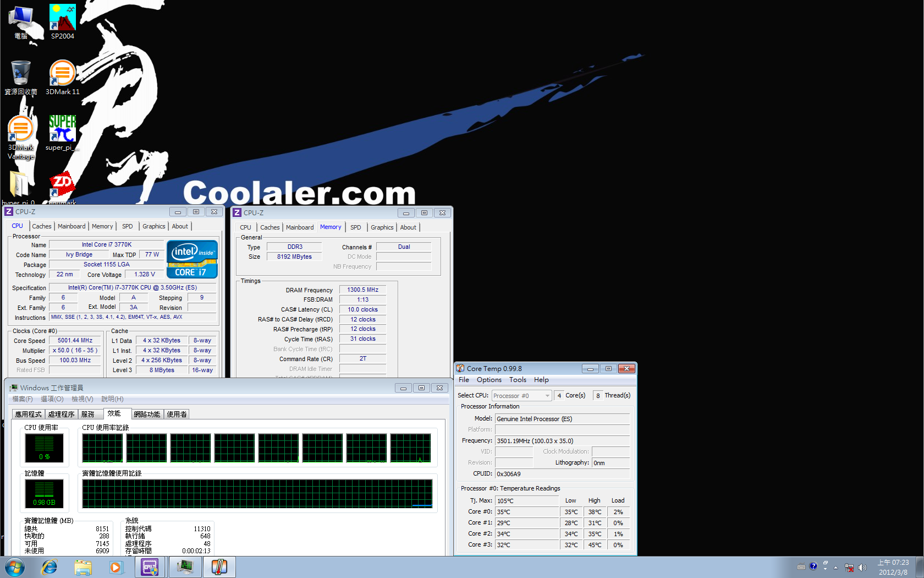This screenshot has height=578, width=924.
Task: Open the Options menu in Core Temp
Action: [x=489, y=380]
